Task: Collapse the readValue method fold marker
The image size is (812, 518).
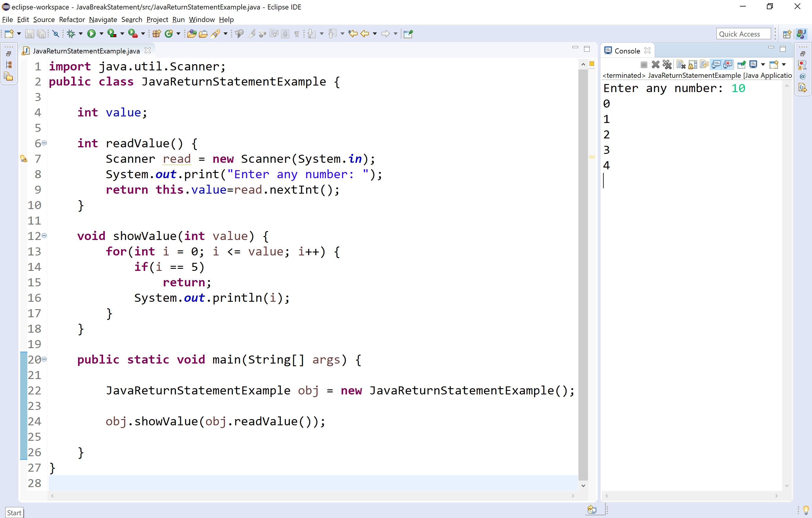Action: [x=44, y=143]
